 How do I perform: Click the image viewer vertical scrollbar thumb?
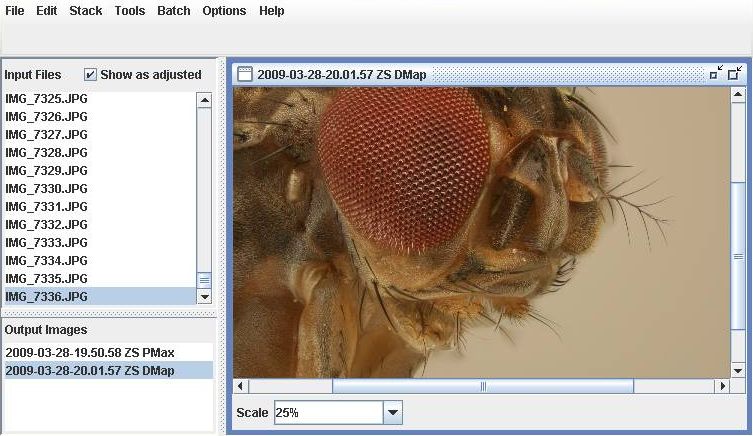(738, 256)
